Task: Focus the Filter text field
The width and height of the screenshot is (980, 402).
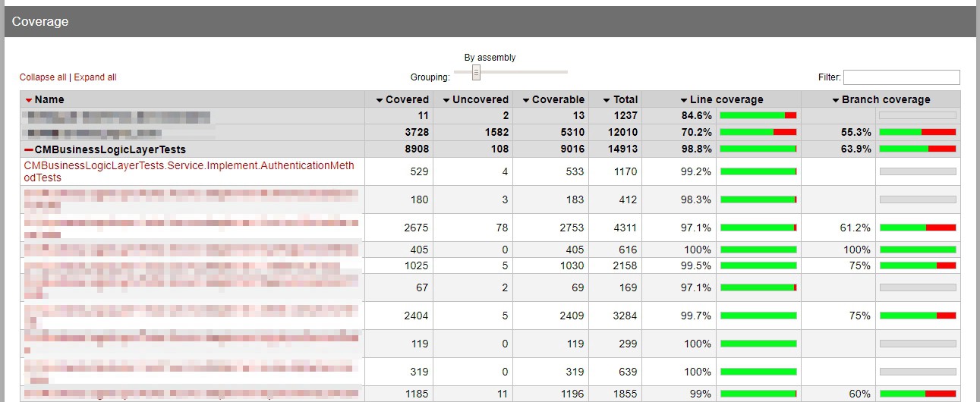Action: pyautogui.click(x=901, y=77)
